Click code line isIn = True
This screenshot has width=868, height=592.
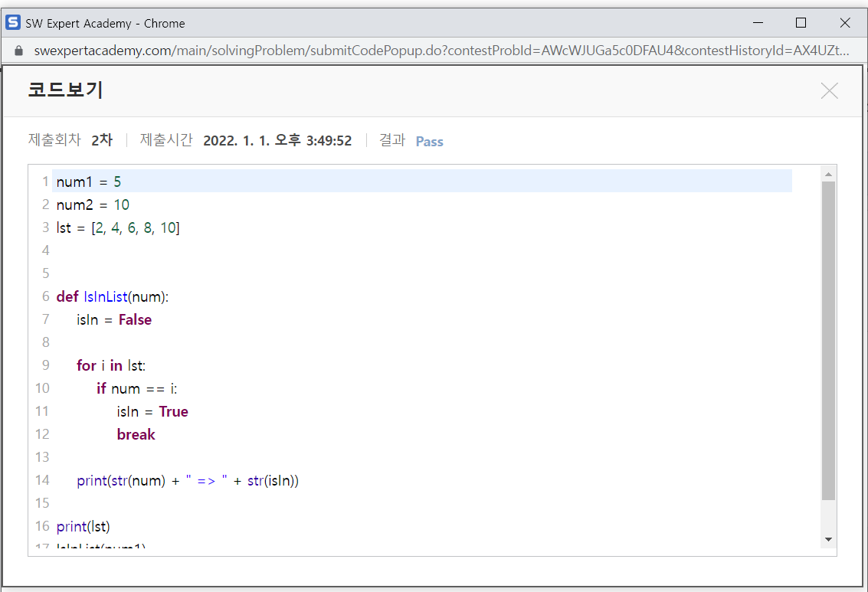152,411
